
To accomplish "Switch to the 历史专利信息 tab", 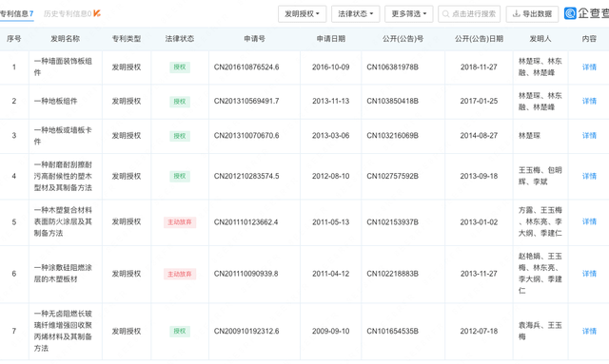I will click(x=68, y=14).
